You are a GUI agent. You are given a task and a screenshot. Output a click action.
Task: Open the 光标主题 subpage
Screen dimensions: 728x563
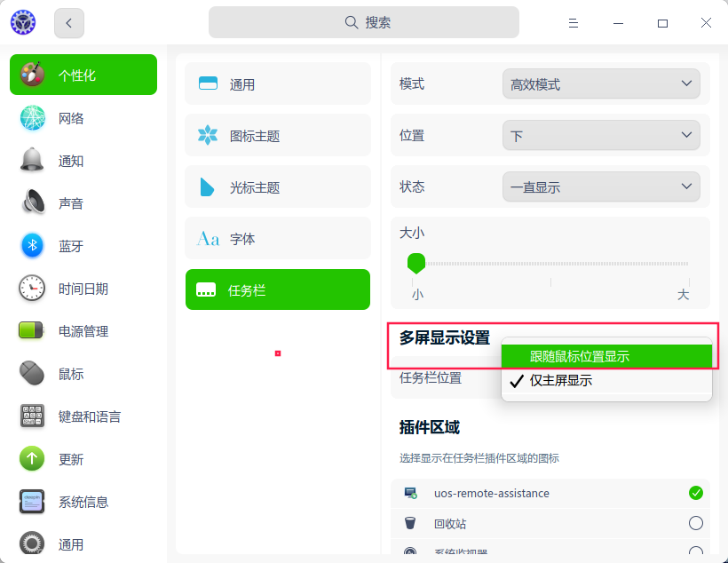pos(278,186)
